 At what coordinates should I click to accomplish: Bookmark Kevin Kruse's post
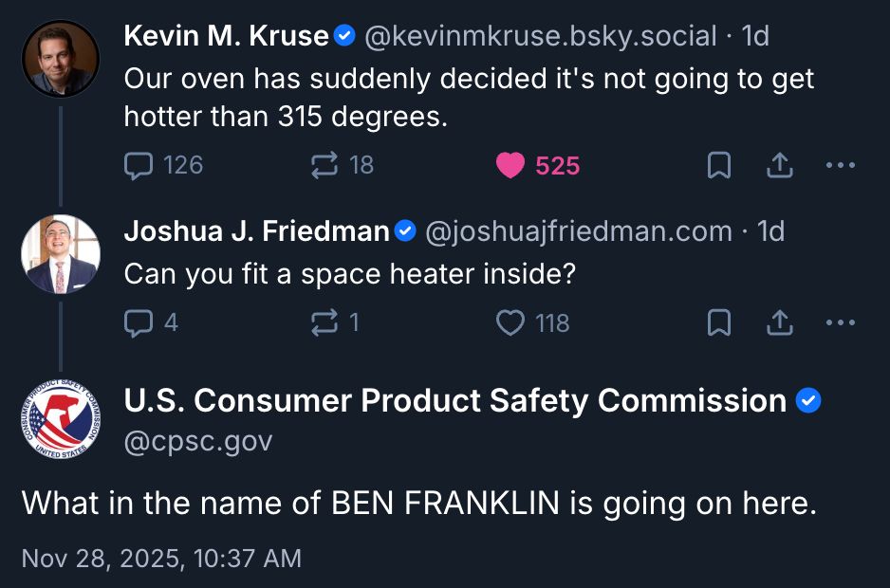[719, 165]
